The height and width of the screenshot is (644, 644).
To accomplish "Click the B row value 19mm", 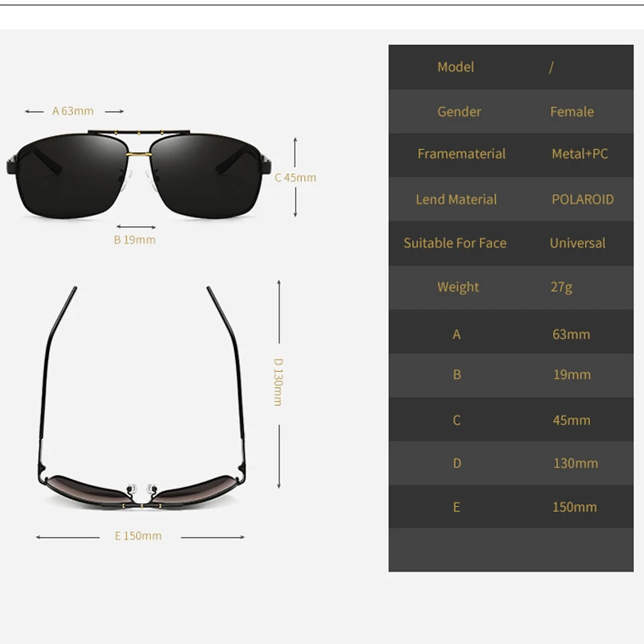I will [572, 375].
